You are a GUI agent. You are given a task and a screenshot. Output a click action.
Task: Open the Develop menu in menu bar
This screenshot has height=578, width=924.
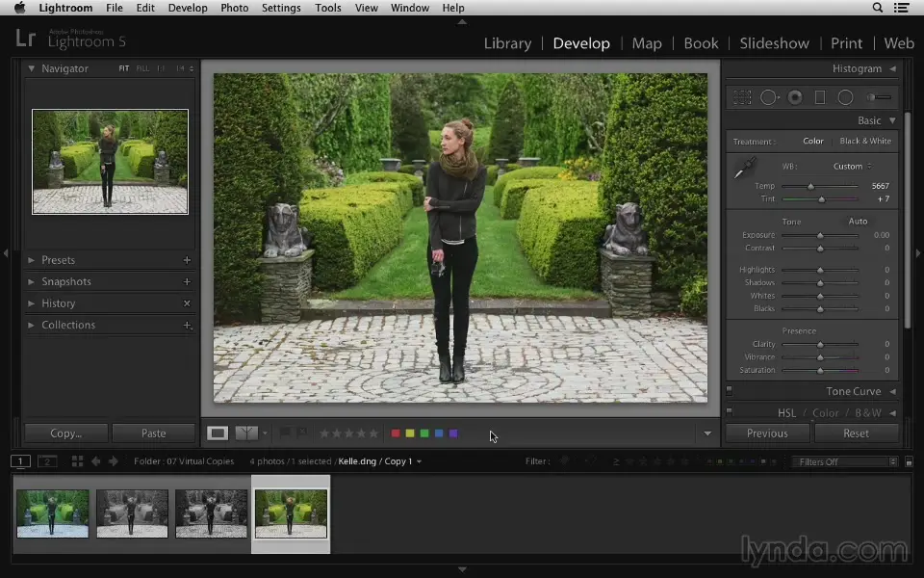187,8
